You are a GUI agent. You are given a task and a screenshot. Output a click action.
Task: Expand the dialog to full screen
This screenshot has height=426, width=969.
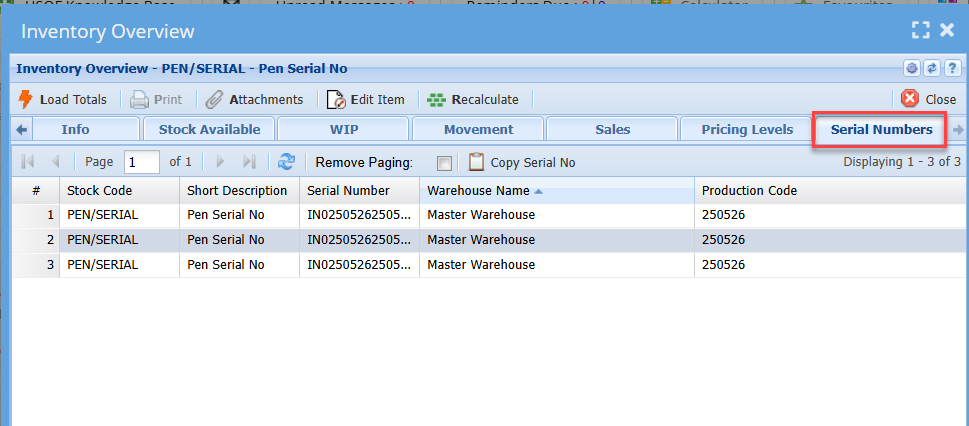pyautogui.click(x=921, y=31)
